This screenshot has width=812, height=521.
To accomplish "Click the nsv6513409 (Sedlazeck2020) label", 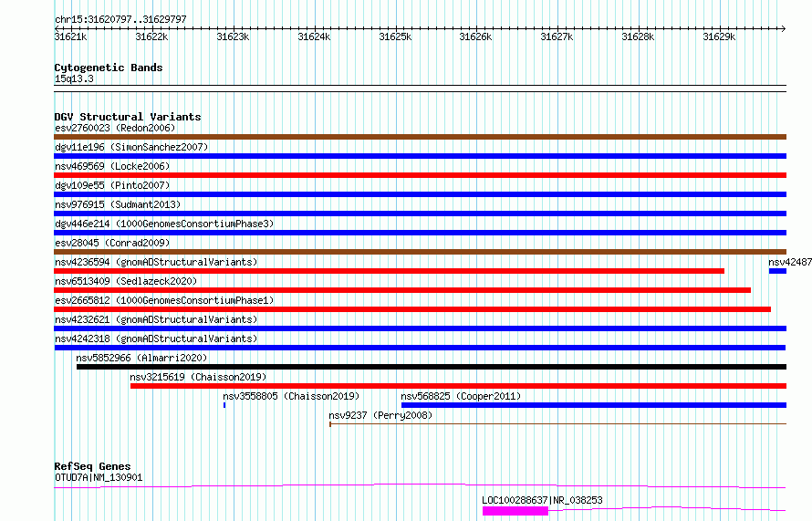I will [126, 281].
